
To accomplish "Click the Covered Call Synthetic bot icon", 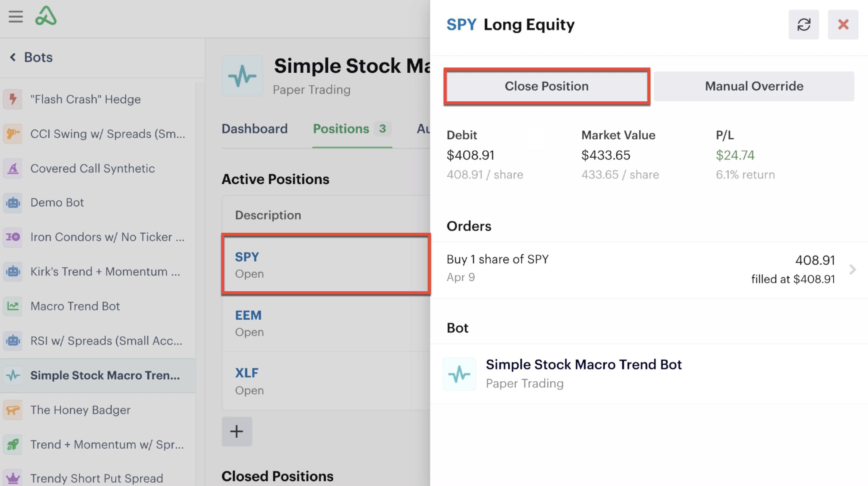I will tap(13, 168).
